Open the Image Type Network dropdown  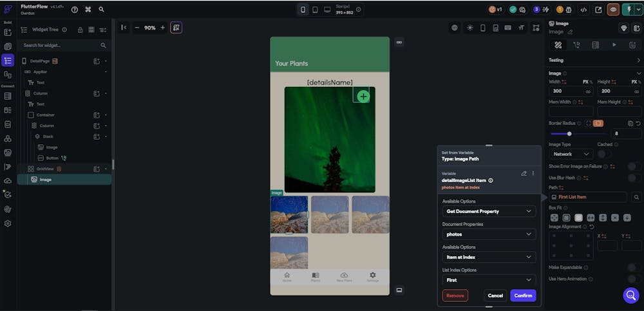pyautogui.click(x=571, y=154)
